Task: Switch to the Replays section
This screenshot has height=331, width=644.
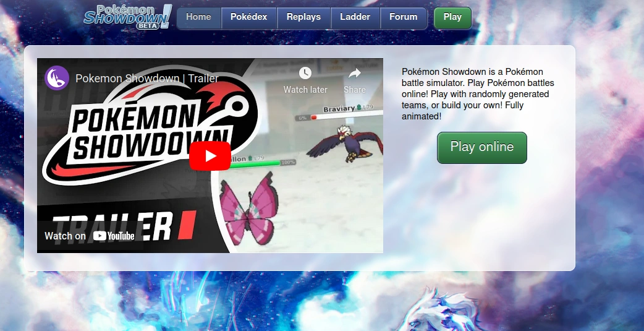Action: coord(303,17)
